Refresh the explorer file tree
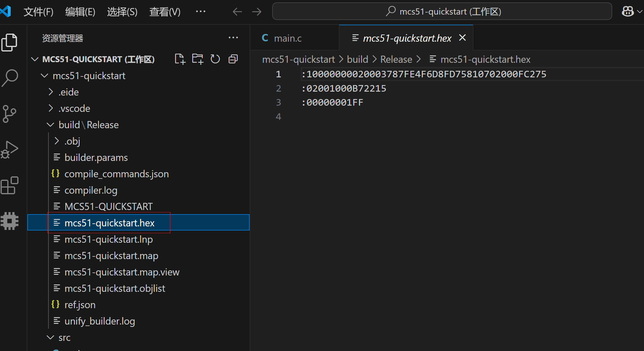 [215, 59]
